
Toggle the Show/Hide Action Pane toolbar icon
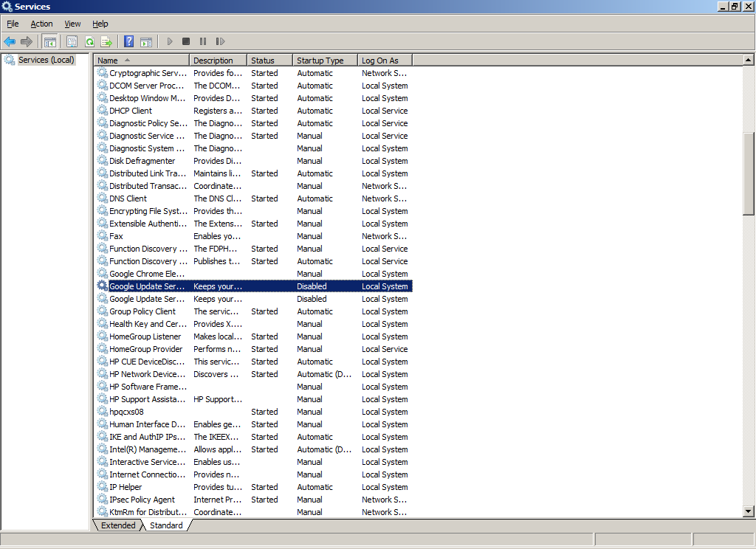click(146, 41)
